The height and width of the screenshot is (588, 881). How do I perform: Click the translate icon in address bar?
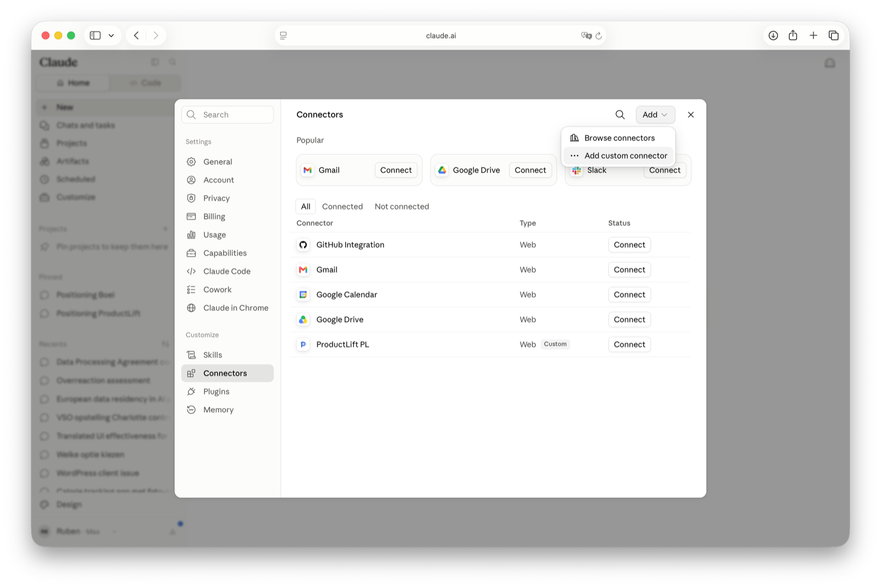click(586, 35)
